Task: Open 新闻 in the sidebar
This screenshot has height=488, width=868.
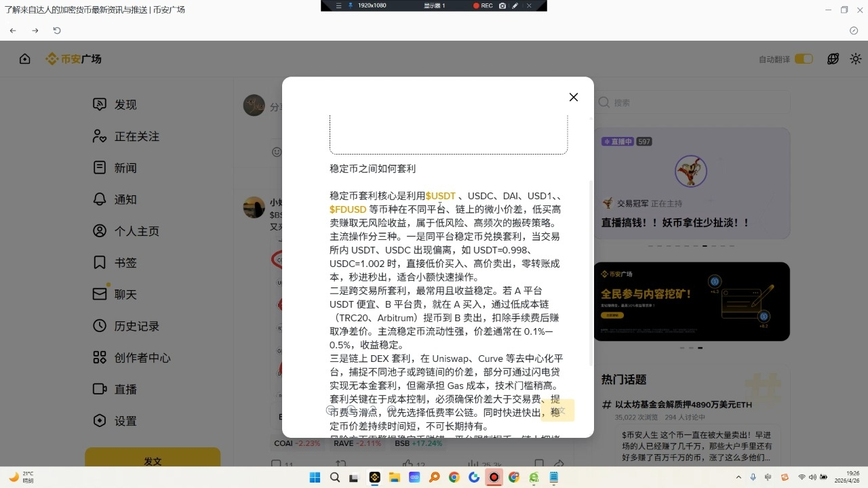Action: 115,167
